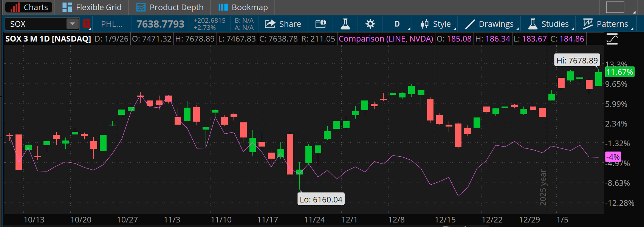
Task: Click the D: 1/9/26 date readout
Action: click(111, 39)
